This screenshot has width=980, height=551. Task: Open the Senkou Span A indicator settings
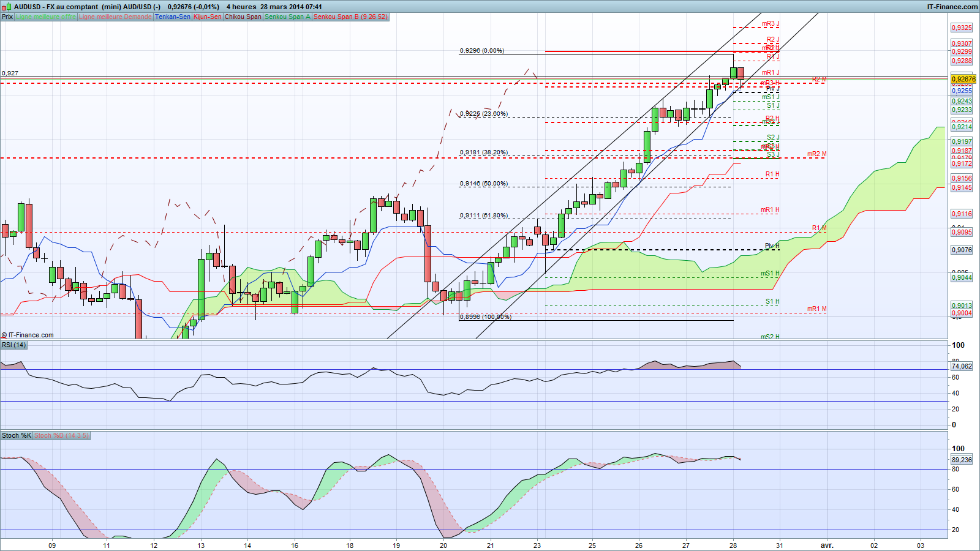[x=287, y=17]
